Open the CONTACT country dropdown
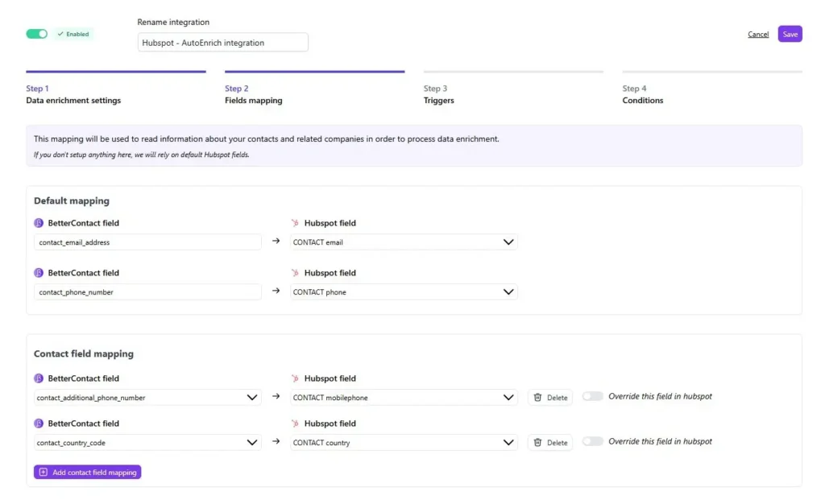The image size is (825, 504). [404, 443]
